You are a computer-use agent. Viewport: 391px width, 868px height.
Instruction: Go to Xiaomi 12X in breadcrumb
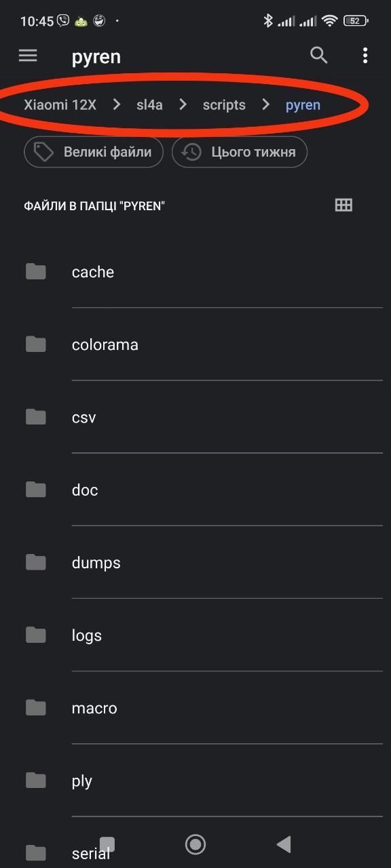tap(60, 105)
